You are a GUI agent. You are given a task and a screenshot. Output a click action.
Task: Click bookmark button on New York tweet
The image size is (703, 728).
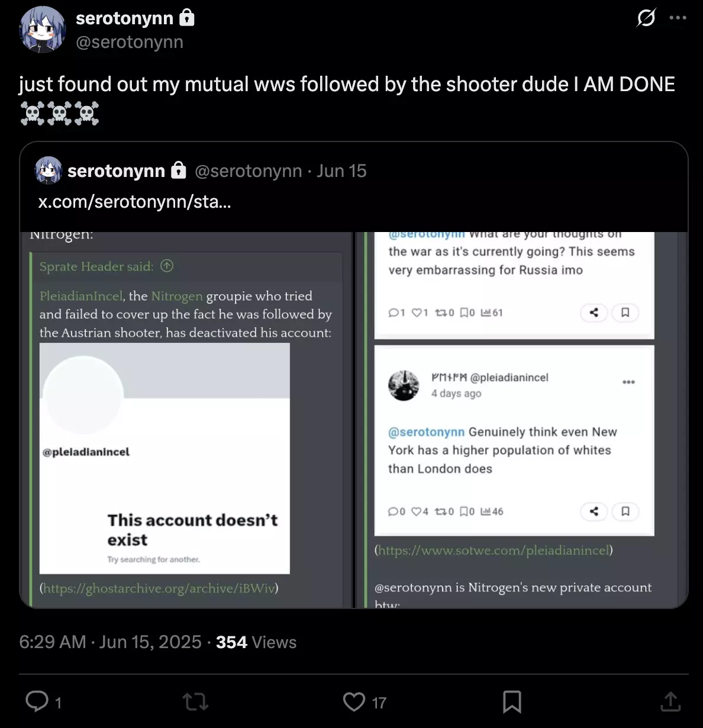[x=625, y=511]
